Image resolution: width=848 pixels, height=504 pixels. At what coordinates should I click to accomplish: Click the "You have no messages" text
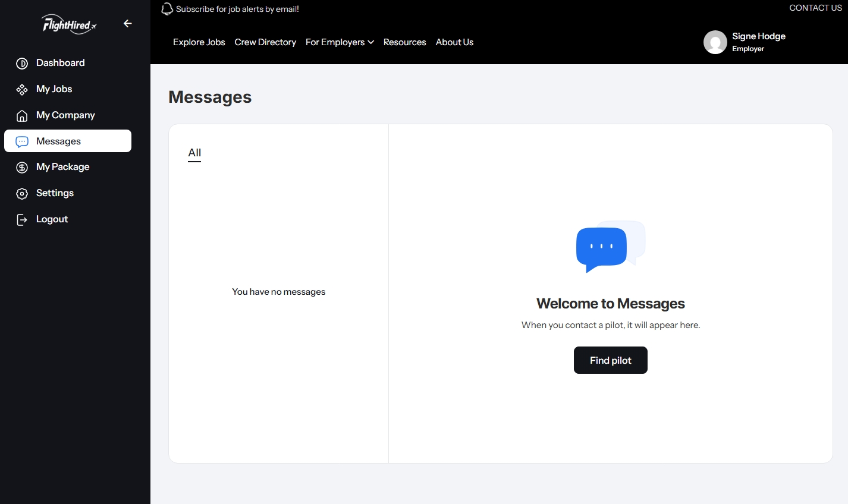click(279, 292)
